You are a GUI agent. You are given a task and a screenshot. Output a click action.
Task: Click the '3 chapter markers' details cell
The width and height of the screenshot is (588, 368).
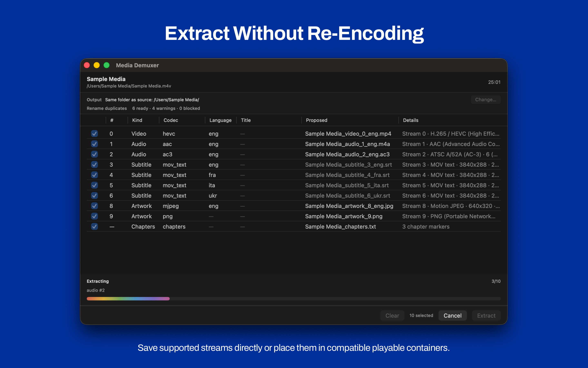click(426, 227)
